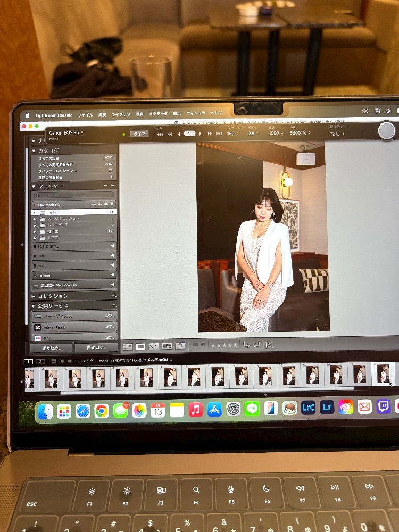Expand the コレクション panel

(34, 296)
